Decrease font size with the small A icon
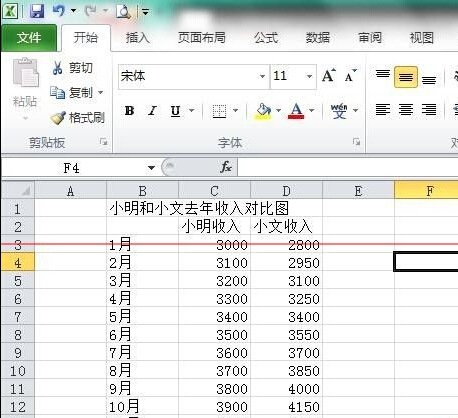The width and height of the screenshot is (458, 418). (x=350, y=76)
